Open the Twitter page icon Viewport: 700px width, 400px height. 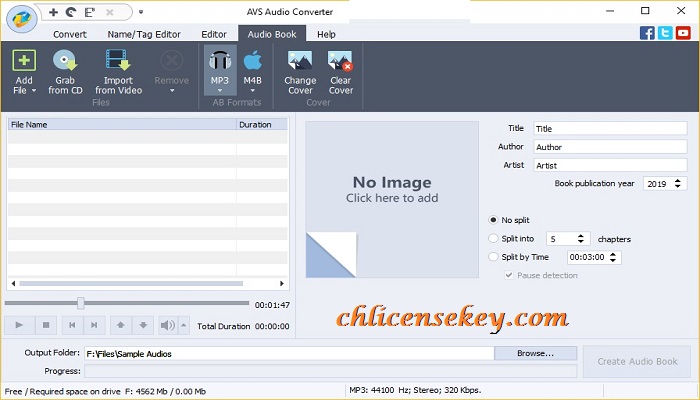tap(665, 33)
